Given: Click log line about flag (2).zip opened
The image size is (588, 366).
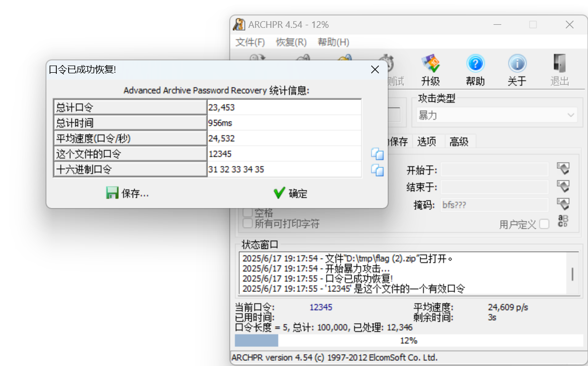Looking at the screenshot, I should tap(347, 259).
